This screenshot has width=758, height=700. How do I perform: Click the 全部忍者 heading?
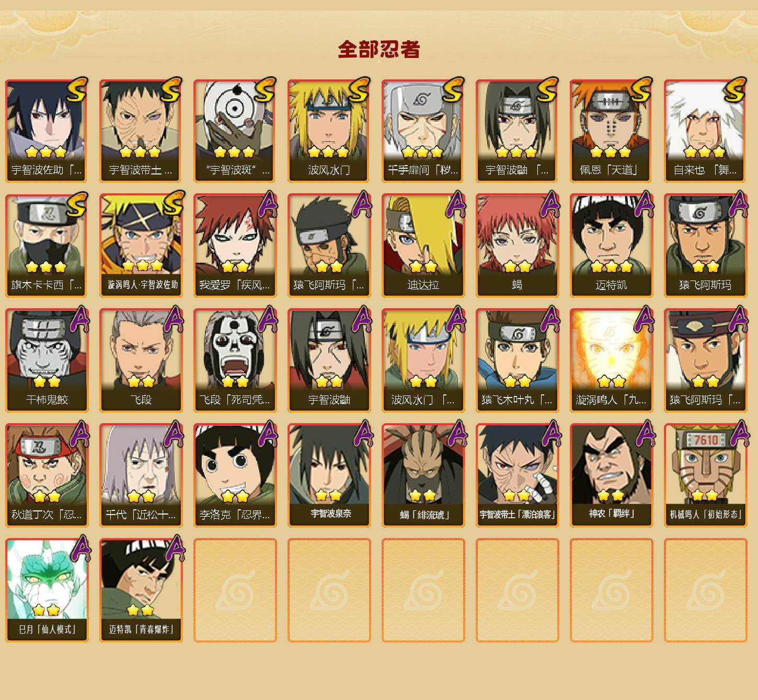[379, 49]
